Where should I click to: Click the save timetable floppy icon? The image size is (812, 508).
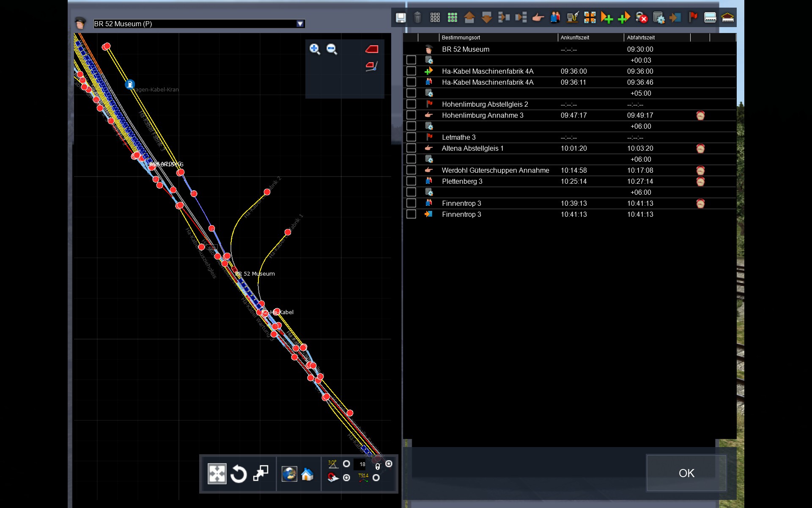click(401, 17)
